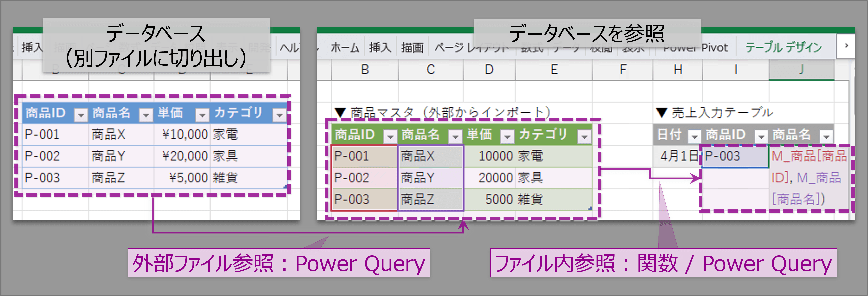This screenshot has height=296, width=868.
Task: Click ribbon tab scroll right arrow
Action: pyautogui.click(x=846, y=45)
